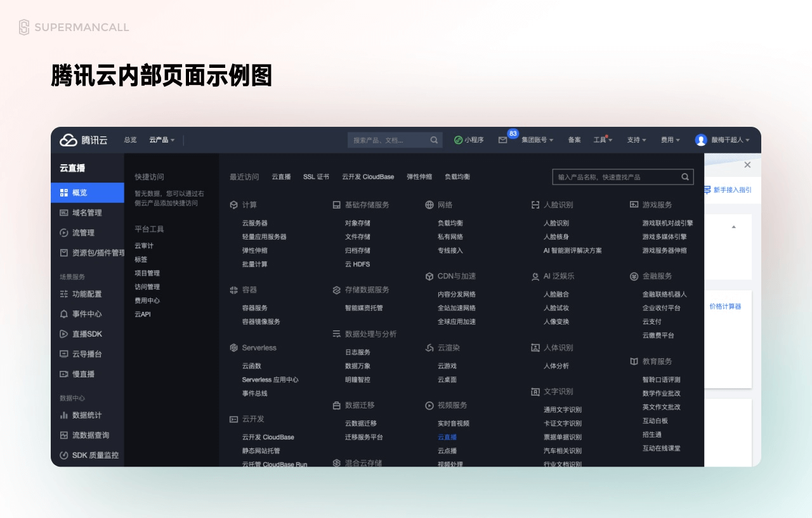
Task: Open recent visit 云开发 CloudBase
Action: tap(368, 177)
